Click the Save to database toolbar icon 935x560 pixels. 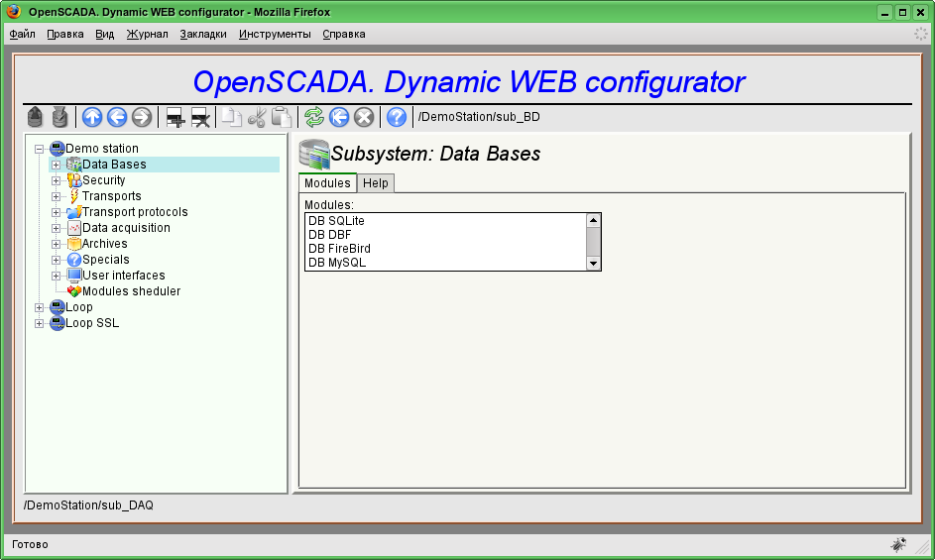coord(59,117)
